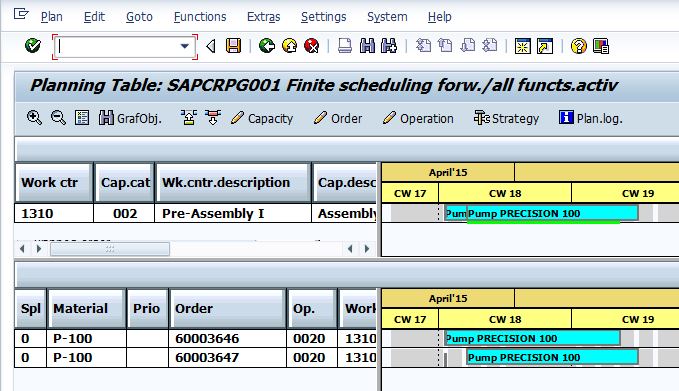Image resolution: width=679 pixels, height=391 pixels.
Task: Select Pump PRECISION 100 bar for order 60003646
Action: (x=532, y=338)
